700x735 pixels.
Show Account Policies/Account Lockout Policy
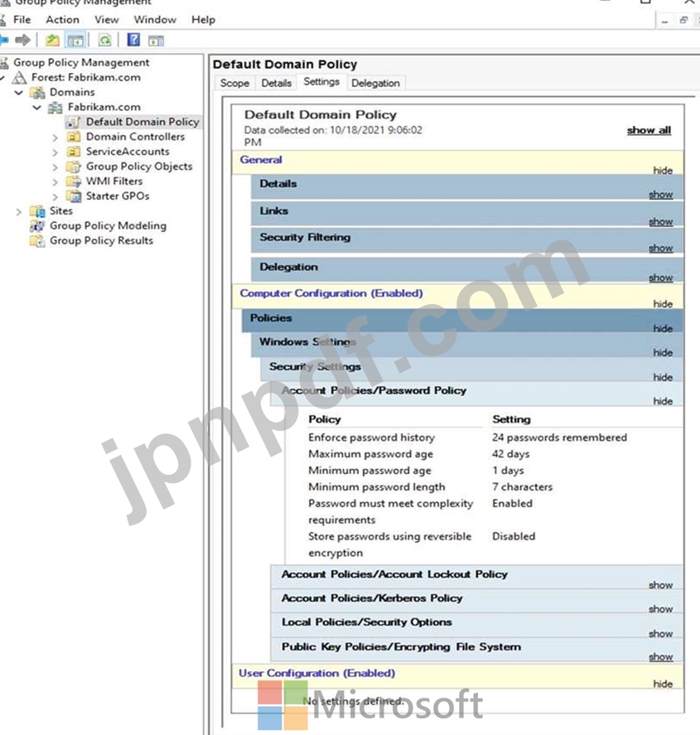[660, 585]
